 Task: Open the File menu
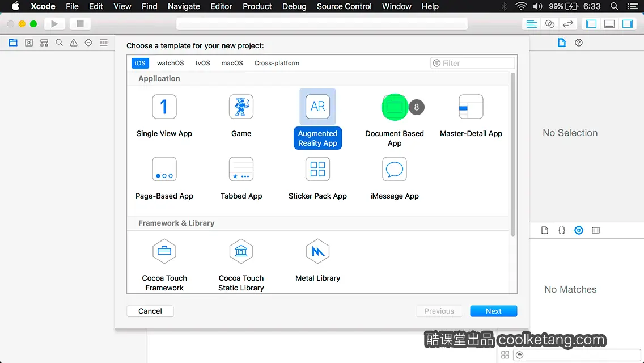pyautogui.click(x=73, y=6)
